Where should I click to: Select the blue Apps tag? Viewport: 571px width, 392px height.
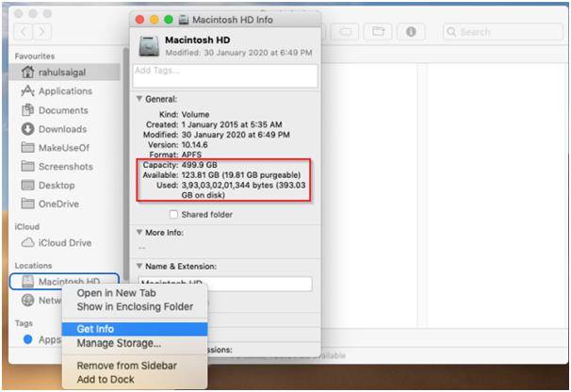pos(27,339)
